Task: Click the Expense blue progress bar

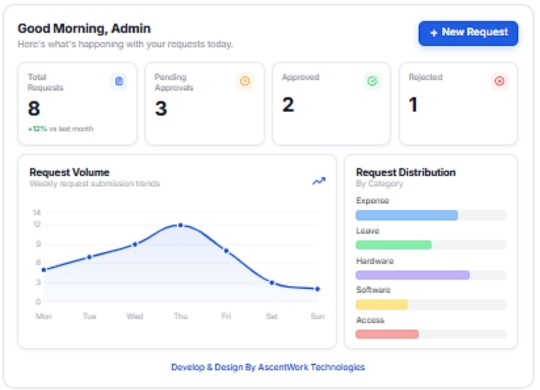Action: click(x=407, y=215)
